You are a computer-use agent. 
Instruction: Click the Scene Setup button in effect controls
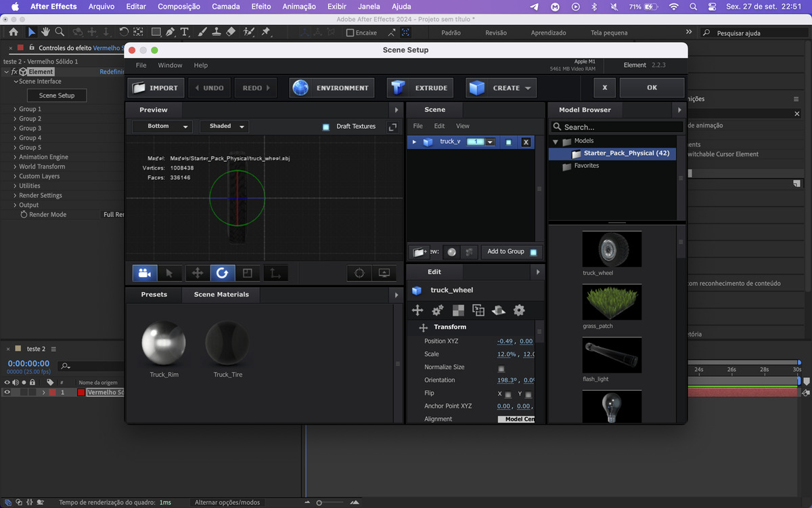(57, 96)
